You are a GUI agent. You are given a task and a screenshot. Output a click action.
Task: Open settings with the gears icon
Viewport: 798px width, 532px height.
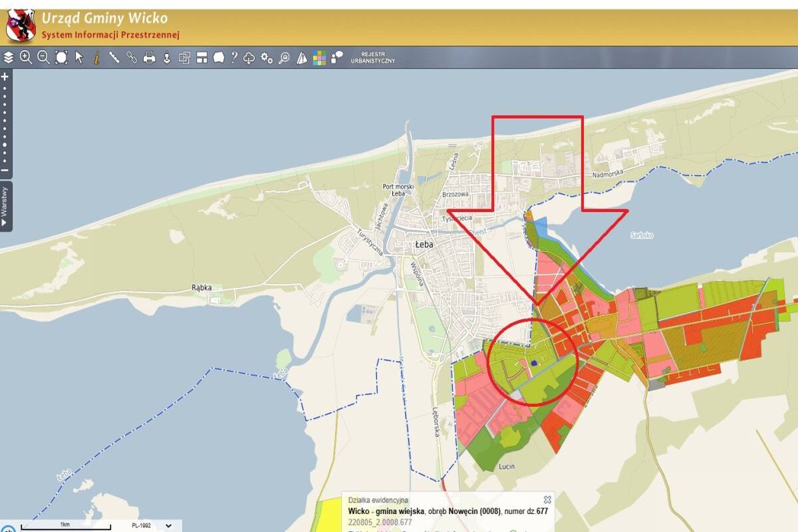pyautogui.click(x=267, y=58)
